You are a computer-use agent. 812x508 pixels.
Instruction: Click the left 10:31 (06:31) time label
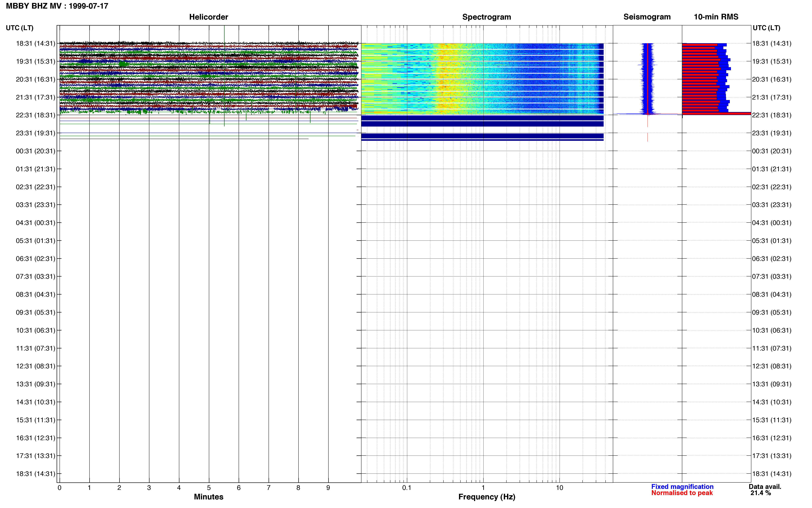pyautogui.click(x=36, y=330)
